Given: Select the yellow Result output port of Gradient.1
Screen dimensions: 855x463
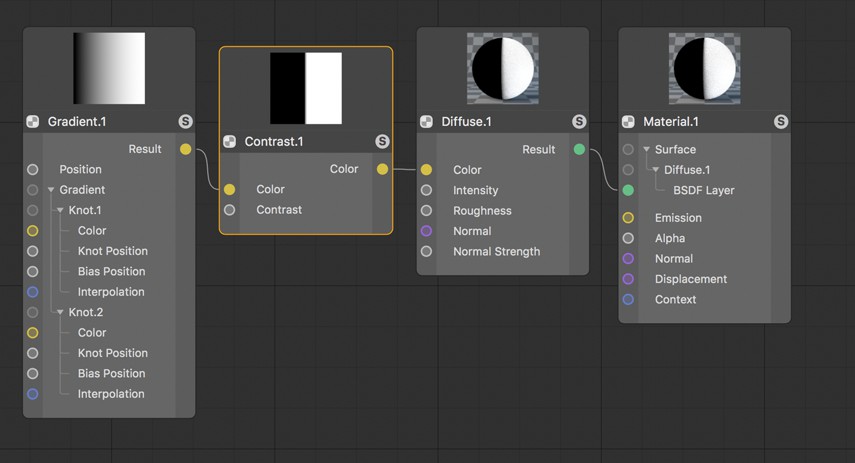Looking at the screenshot, I should click(x=185, y=149).
